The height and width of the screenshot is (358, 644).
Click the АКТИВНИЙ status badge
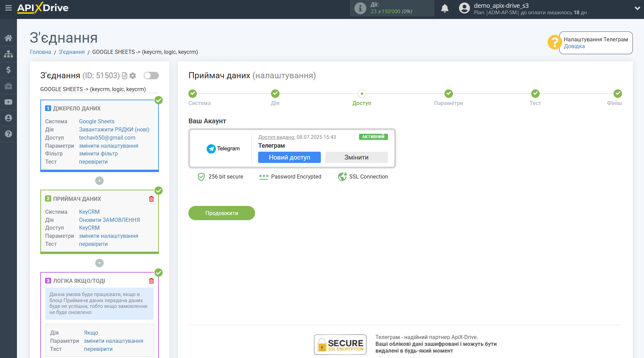(x=373, y=137)
